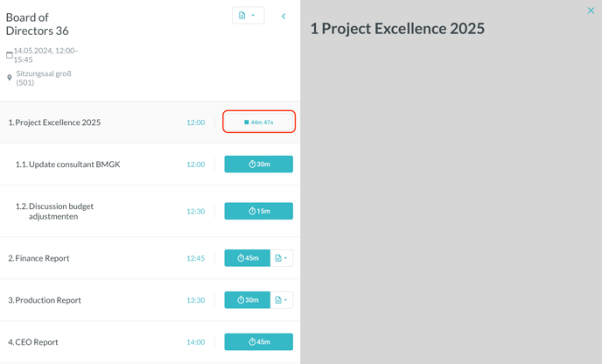Screen dimensions: 602x364
Task: Open the meeting document dropdown in header
Action: 248,16
